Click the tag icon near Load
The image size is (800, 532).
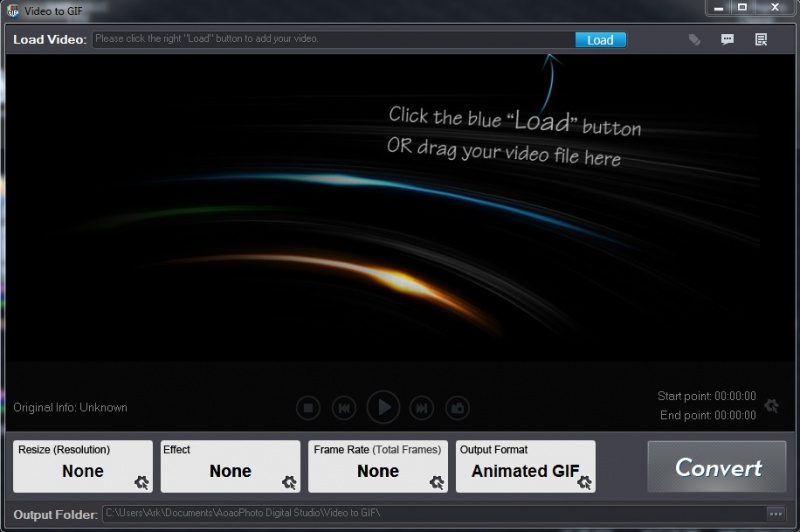pyautogui.click(x=694, y=40)
